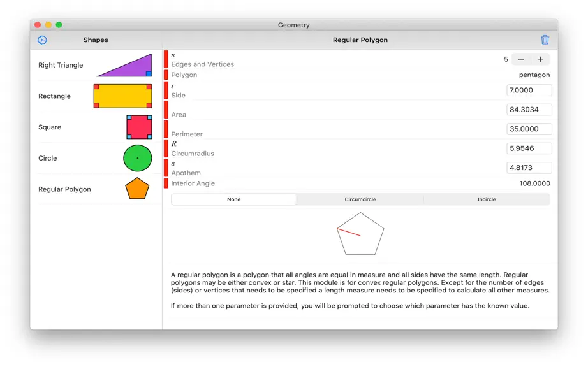Select the yellow Rectangle shape icon
The image size is (588, 367).
coord(122,96)
